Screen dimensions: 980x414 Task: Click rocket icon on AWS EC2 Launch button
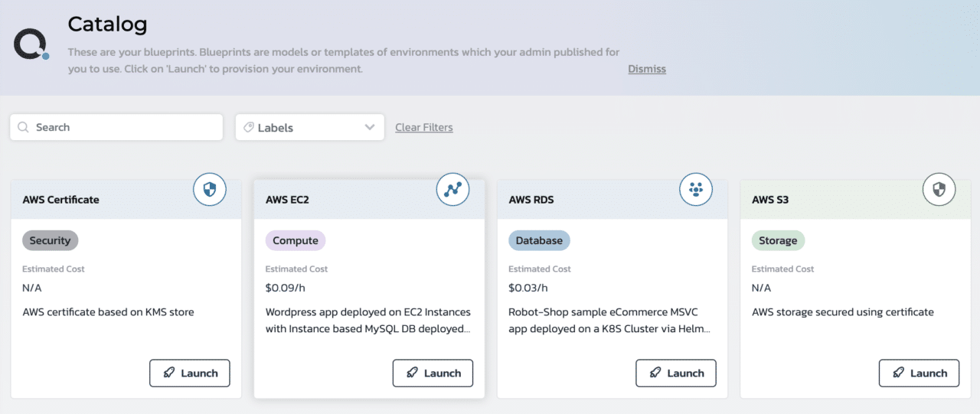click(413, 373)
